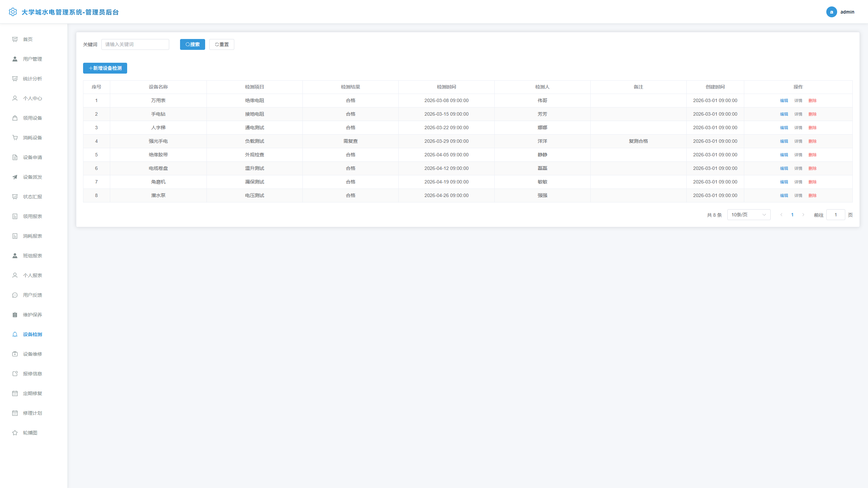Go to previous page arrow
The width and height of the screenshot is (868, 488).
781,215
